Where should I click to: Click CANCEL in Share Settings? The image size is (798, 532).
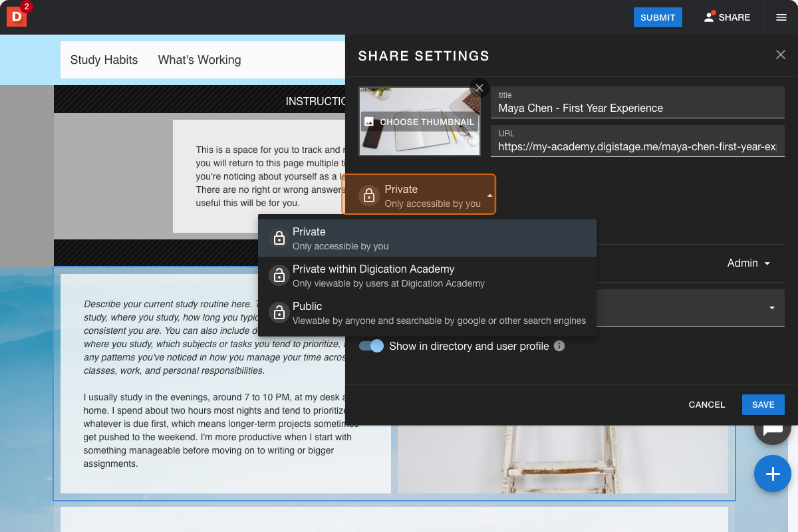tap(706, 405)
